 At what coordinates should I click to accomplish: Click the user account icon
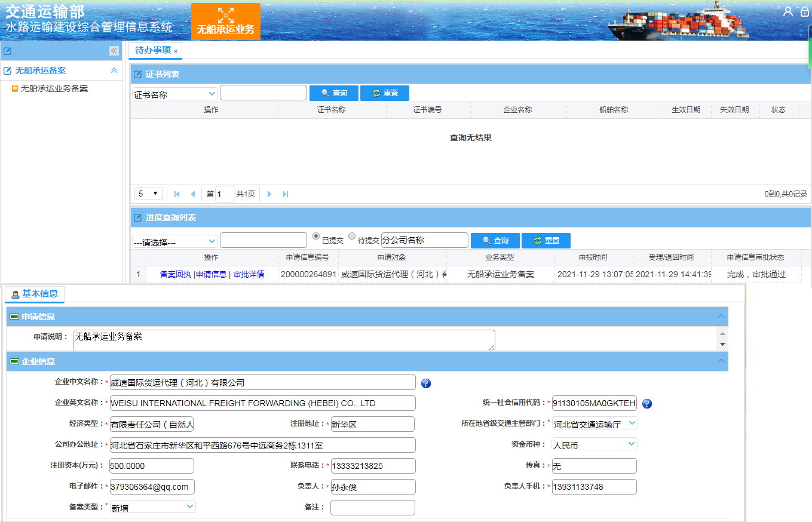(788, 11)
